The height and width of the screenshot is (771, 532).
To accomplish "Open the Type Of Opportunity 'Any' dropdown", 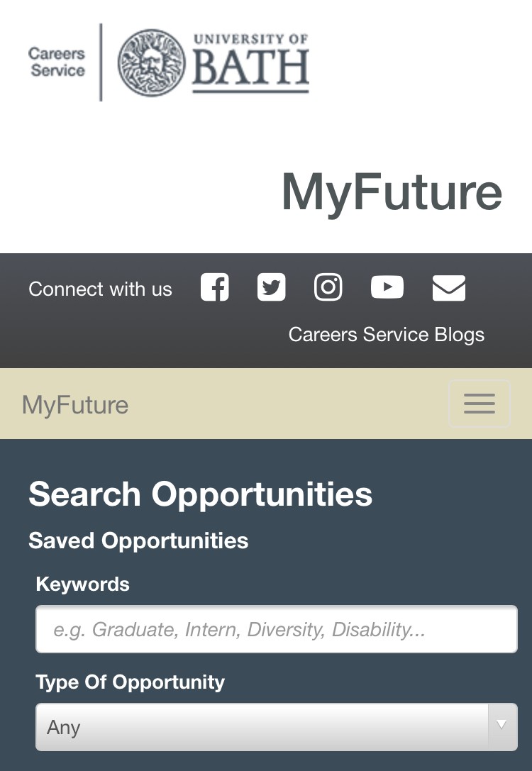I will 277,727.
